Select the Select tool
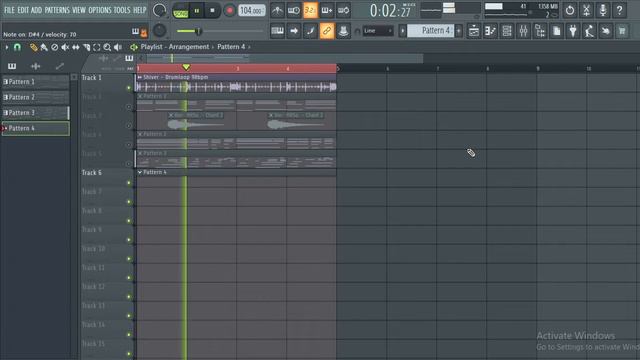This screenshot has width=640, height=360. (x=97, y=47)
